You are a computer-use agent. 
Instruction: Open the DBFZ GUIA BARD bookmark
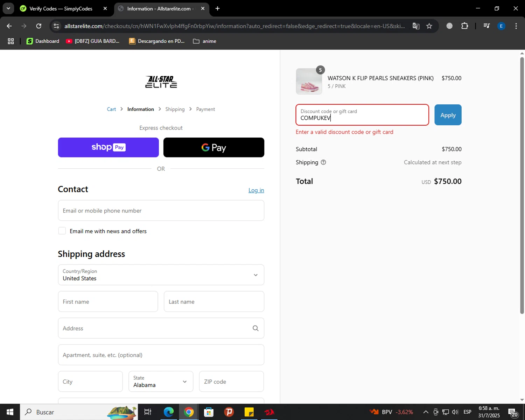(93, 41)
